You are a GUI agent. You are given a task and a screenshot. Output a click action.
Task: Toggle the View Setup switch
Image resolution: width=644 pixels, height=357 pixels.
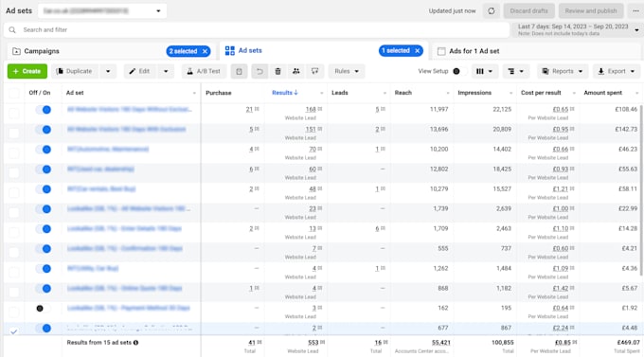(x=459, y=71)
